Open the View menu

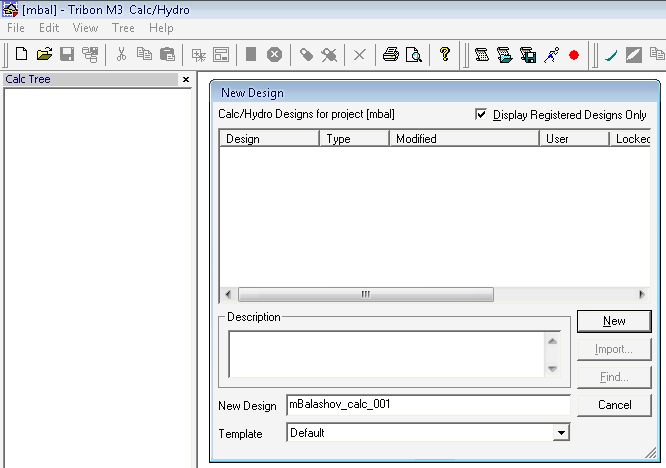85,28
